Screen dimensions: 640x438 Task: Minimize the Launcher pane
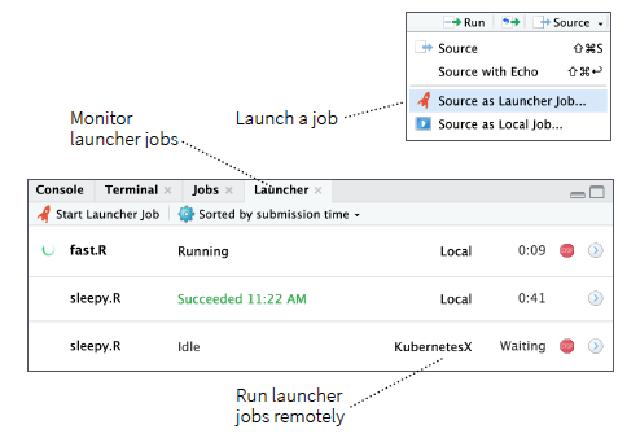click(x=578, y=194)
